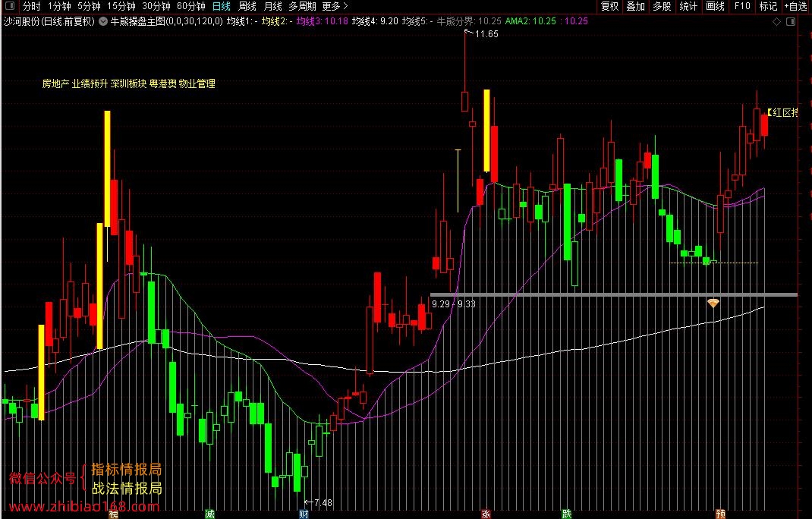Click the diamond icon beside AMA2 values

(x=776, y=22)
